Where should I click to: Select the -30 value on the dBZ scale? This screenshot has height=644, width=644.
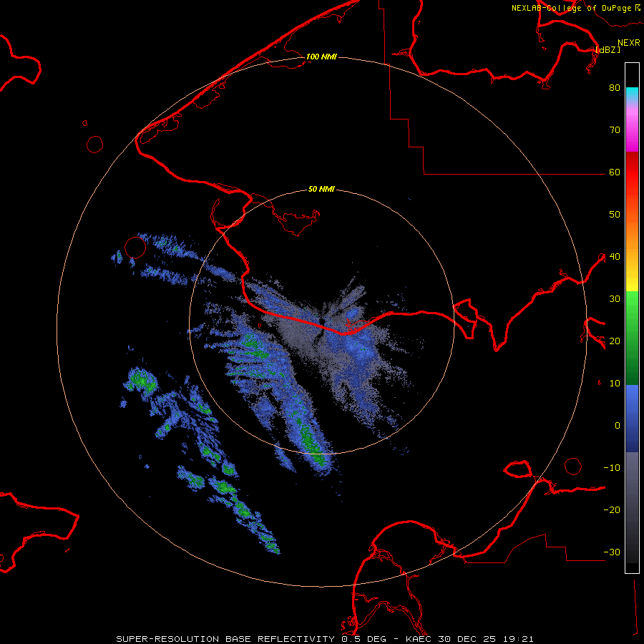pos(612,552)
